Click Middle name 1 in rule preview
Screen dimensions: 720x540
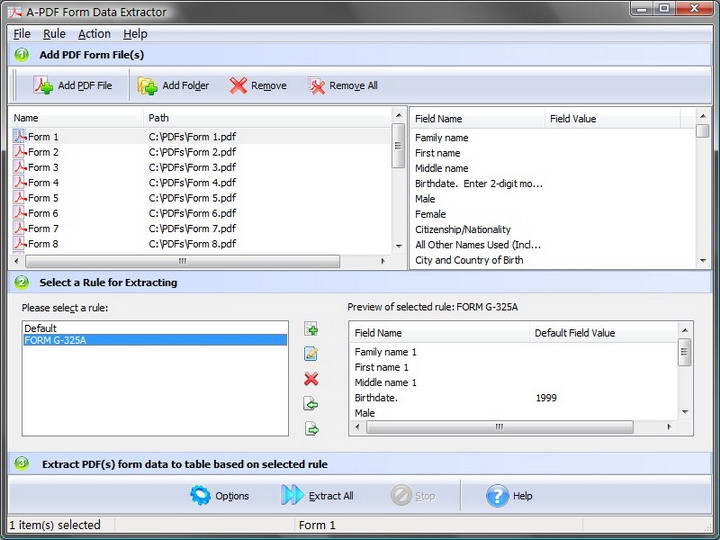click(385, 382)
